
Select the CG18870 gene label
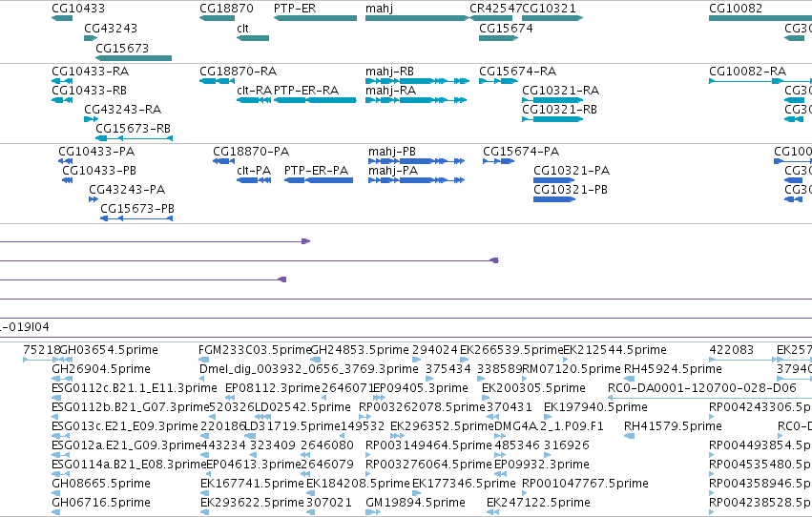pyautogui.click(x=226, y=9)
